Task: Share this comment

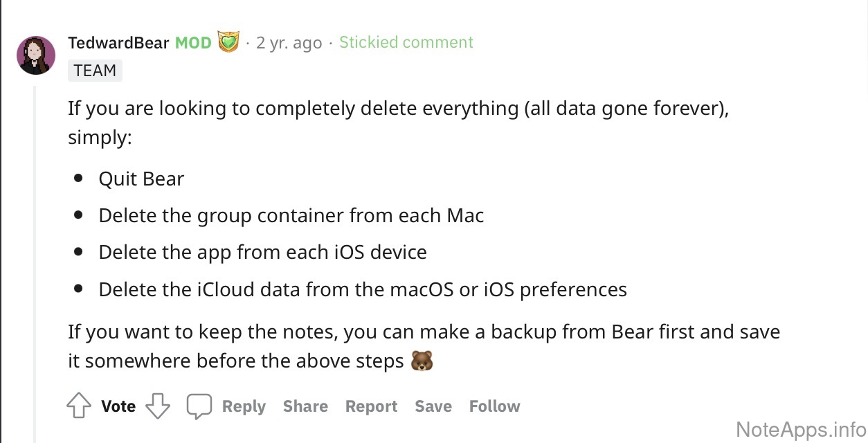Action: click(x=305, y=406)
